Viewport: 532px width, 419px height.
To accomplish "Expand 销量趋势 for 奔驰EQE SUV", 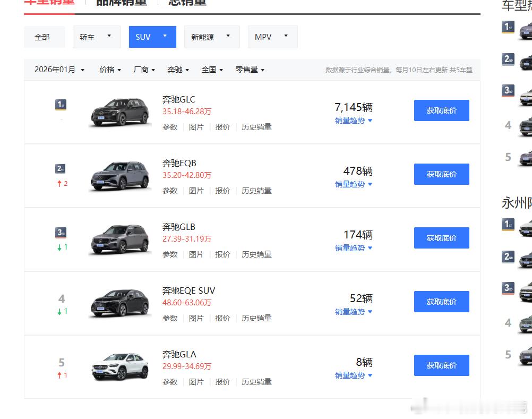I will click(x=353, y=312).
